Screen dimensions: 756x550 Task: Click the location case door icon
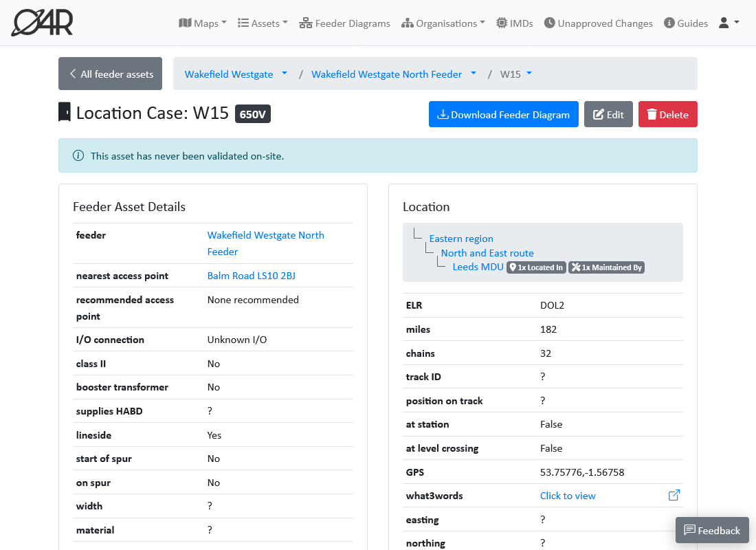[x=65, y=112]
